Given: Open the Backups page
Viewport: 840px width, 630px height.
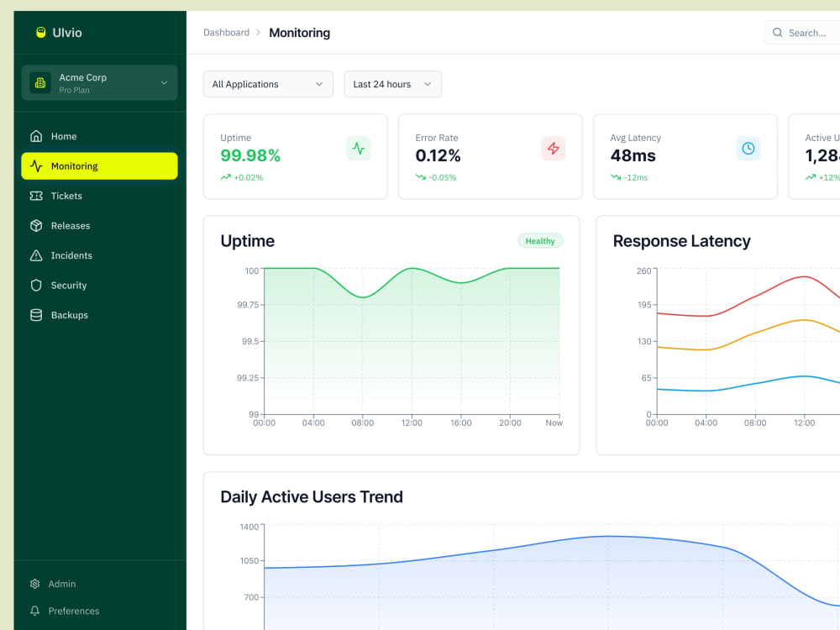Looking at the screenshot, I should [x=100, y=315].
